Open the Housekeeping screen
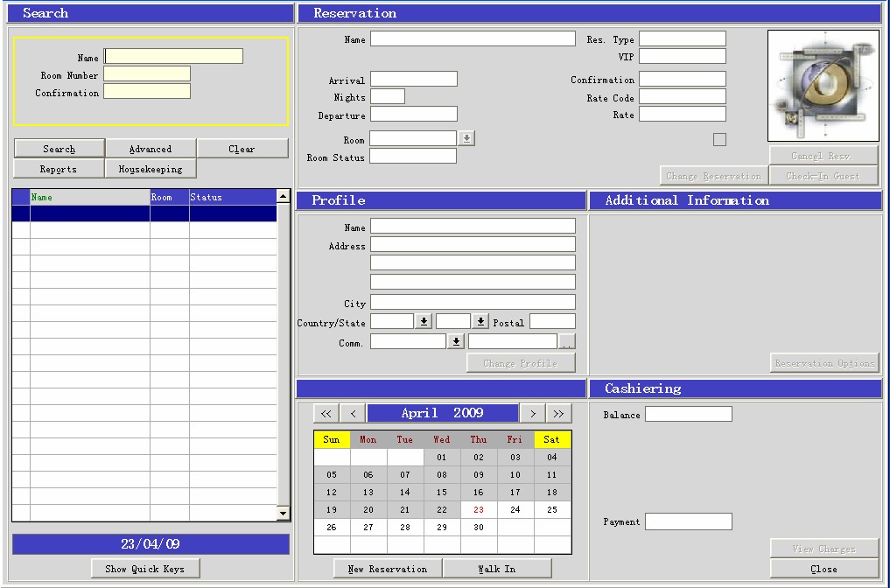 (151, 169)
